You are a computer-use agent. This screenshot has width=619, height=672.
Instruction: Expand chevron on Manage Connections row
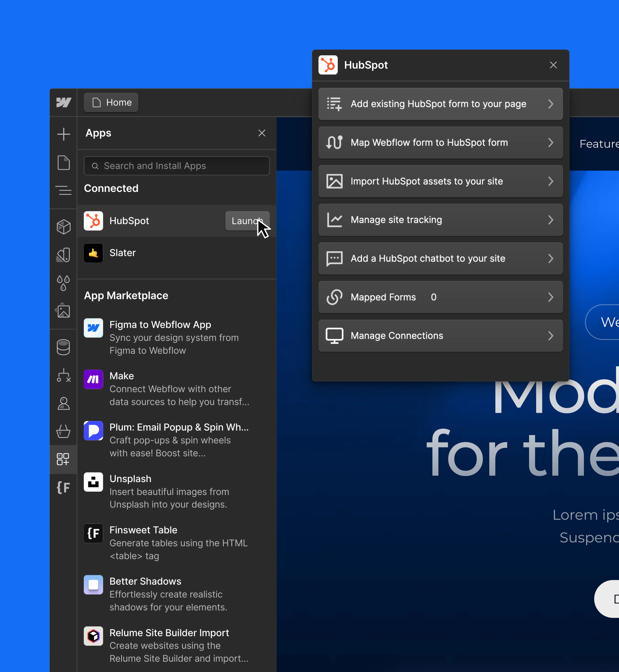[x=551, y=336]
